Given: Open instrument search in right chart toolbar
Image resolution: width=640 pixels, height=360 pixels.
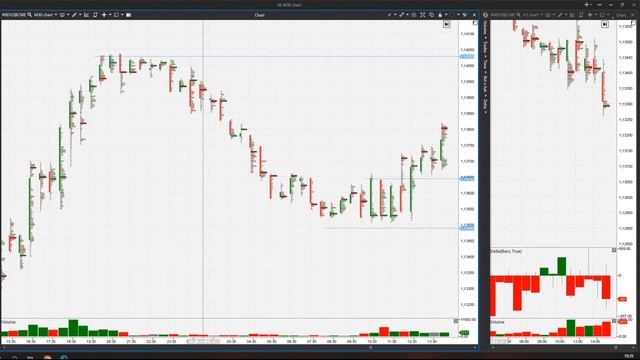Looking at the screenshot, I should [x=518, y=15].
